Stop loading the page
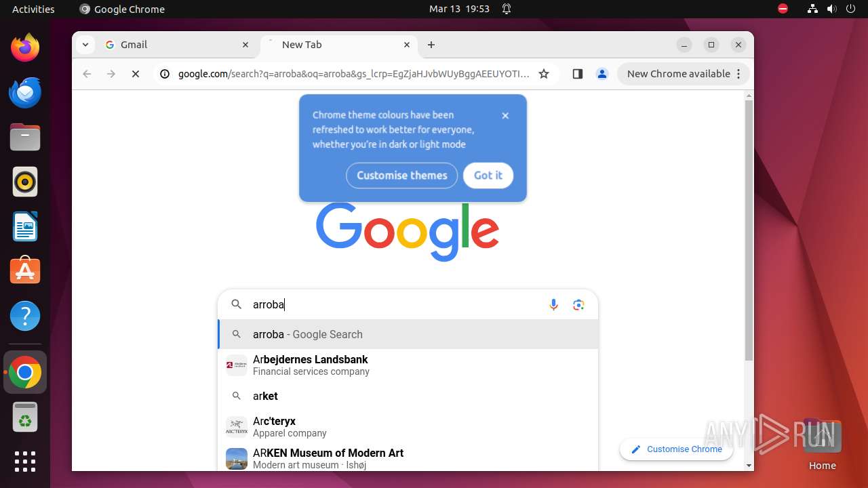The image size is (868, 488). tap(136, 74)
